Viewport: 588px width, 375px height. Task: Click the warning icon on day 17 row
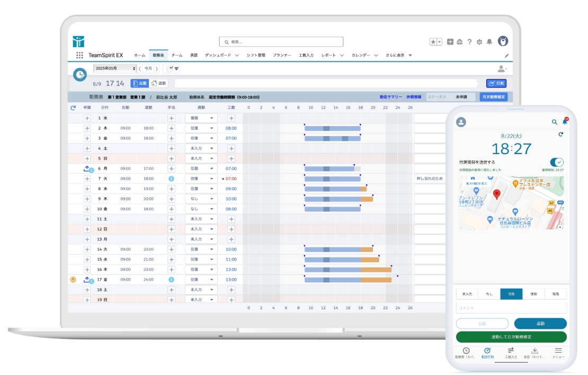click(x=73, y=280)
